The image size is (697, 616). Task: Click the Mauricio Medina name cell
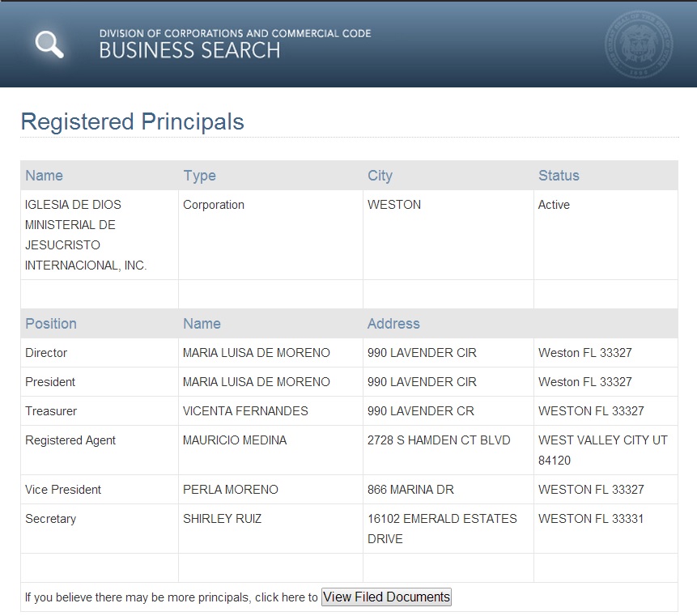[x=235, y=440]
